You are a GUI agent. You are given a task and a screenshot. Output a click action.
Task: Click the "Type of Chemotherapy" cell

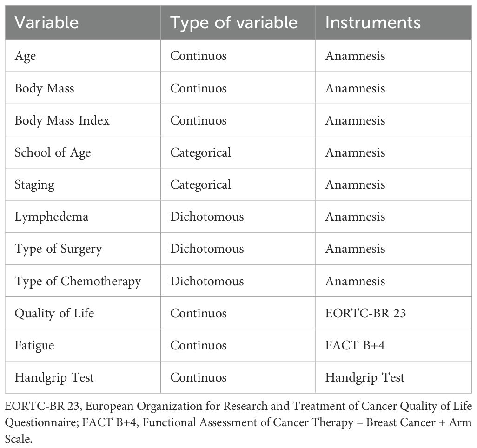pos(78,281)
